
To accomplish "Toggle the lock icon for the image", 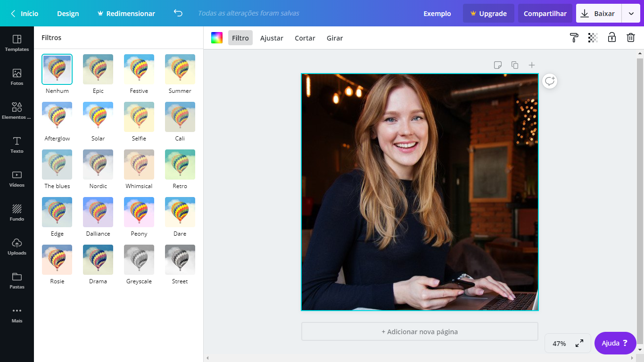I will coord(612,38).
